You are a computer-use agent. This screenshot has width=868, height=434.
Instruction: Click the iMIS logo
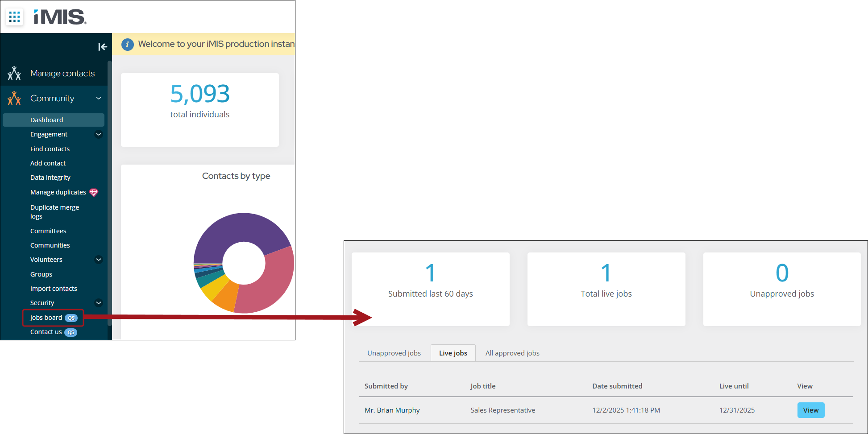coord(60,17)
